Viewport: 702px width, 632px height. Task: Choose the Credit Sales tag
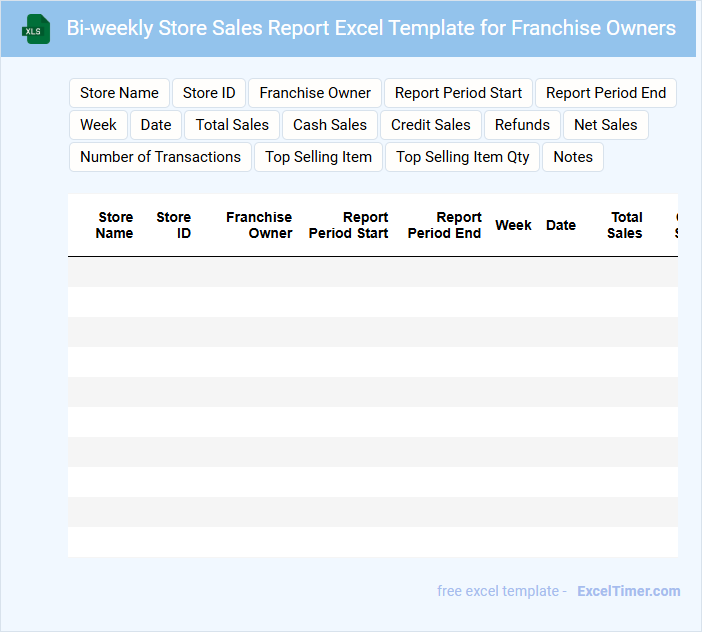(x=431, y=125)
